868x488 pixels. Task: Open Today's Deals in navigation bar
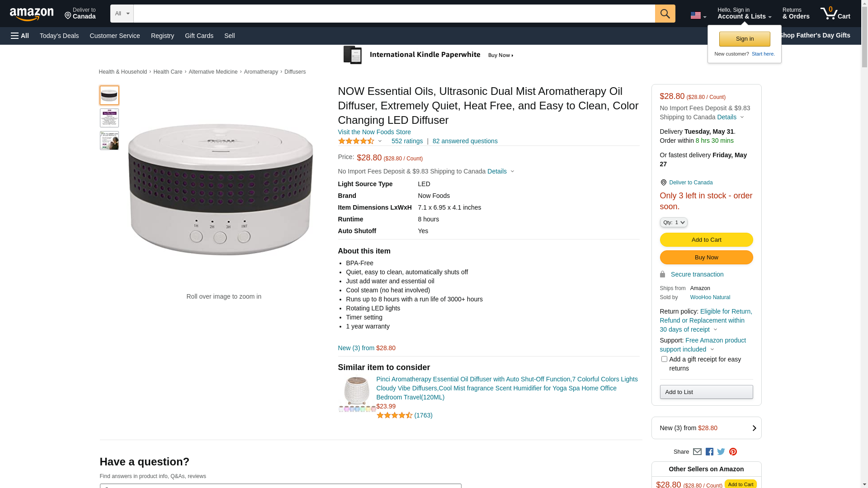(x=59, y=36)
